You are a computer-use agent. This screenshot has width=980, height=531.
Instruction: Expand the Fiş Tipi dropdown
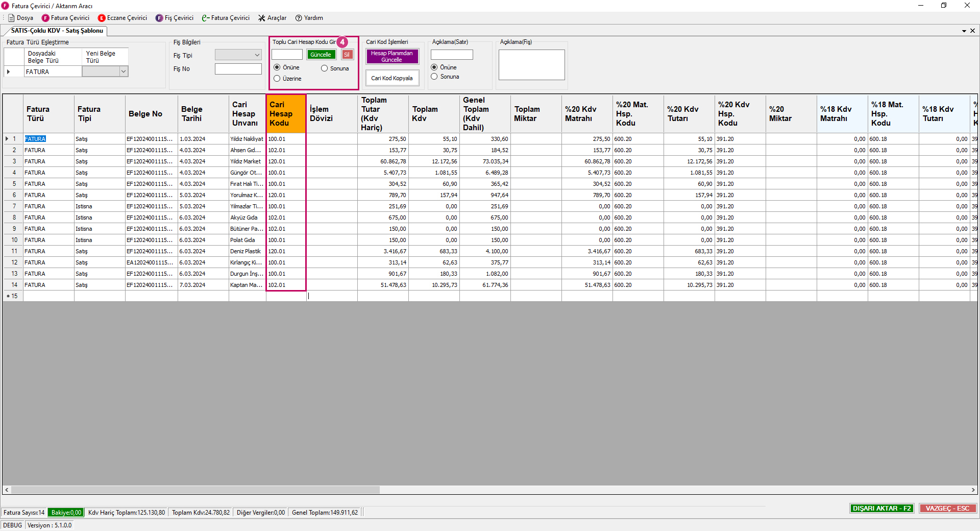[x=257, y=55]
